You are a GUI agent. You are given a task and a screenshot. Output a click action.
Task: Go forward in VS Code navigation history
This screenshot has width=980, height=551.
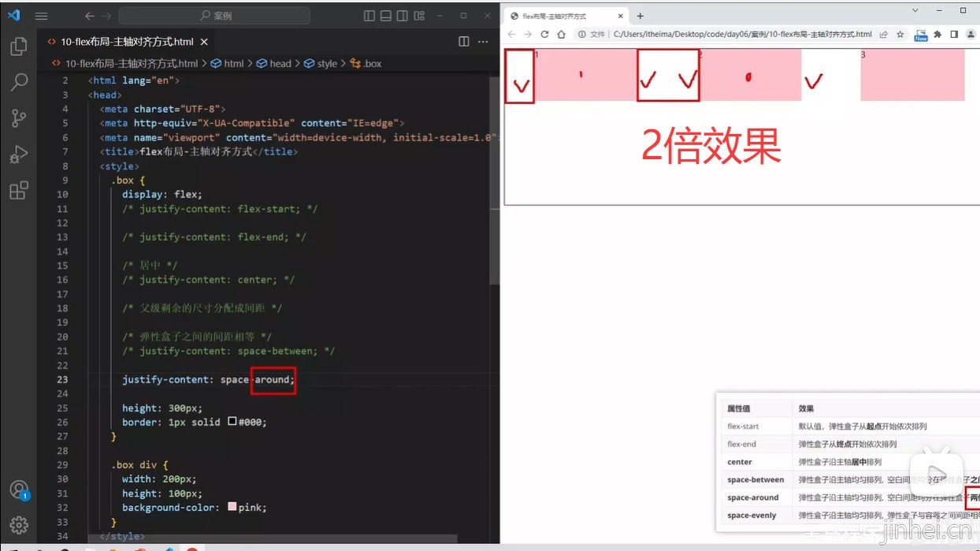point(107,16)
